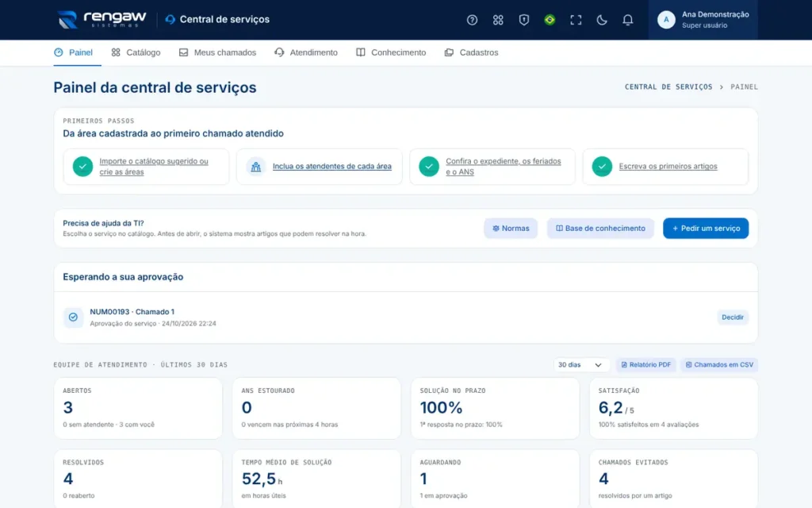Open Tempo médio de solução card

coord(316,479)
